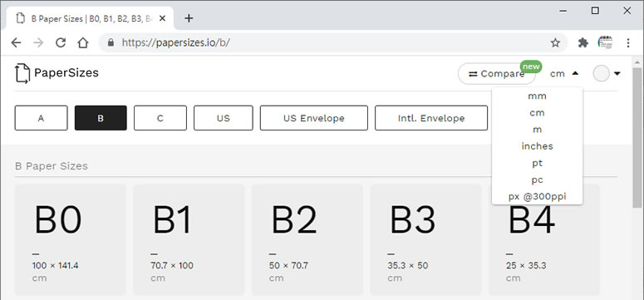Viewport: 644px width, 300px height.
Task: Open the B2 paper size card
Action: pyautogui.click(x=307, y=240)
